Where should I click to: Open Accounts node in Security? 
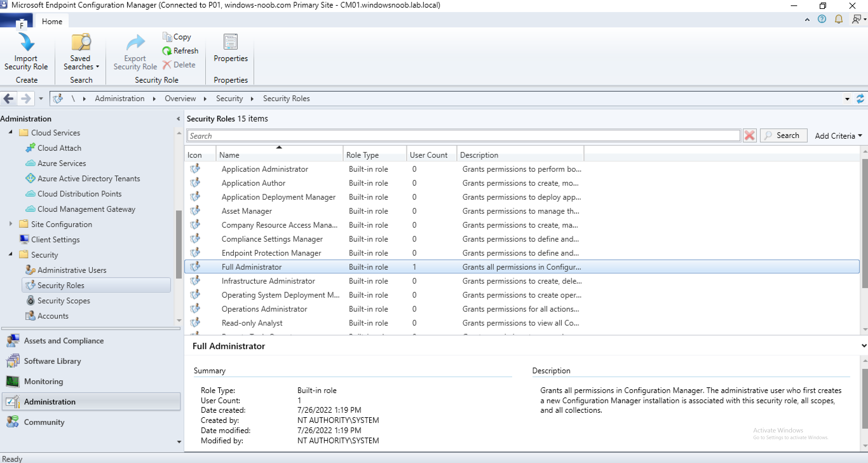tap(47, 316)
